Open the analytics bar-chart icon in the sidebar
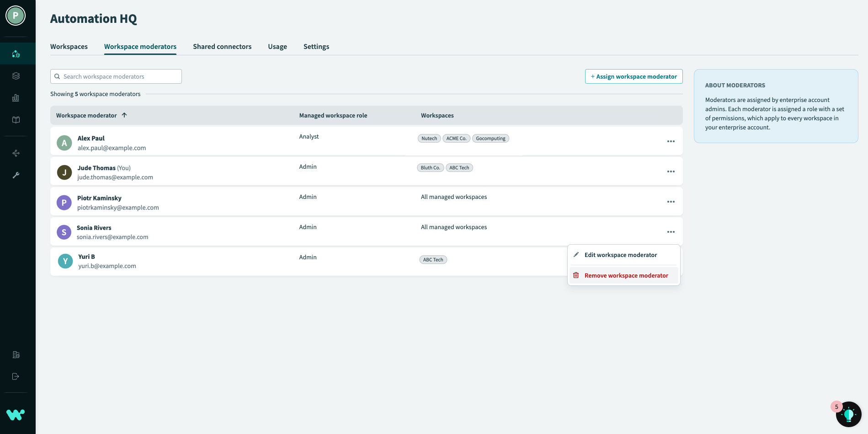Screen dimensions: 868x434 [16, 97]
